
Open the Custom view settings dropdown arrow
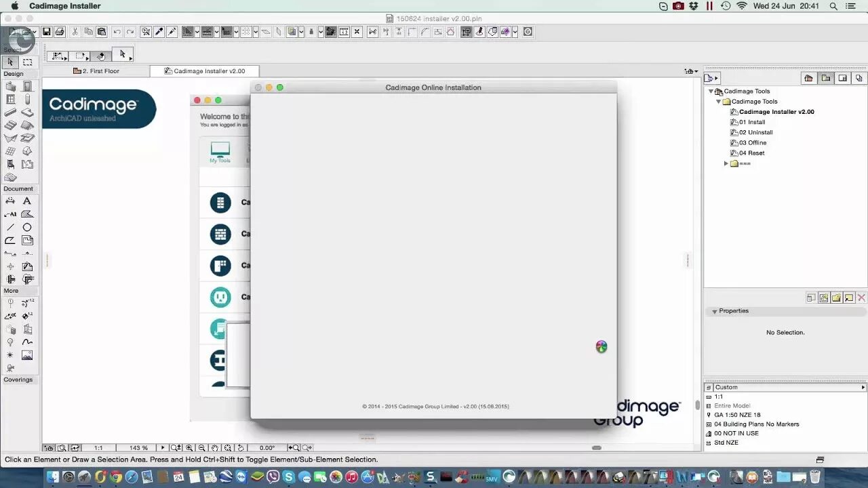[x=863, y=387]
